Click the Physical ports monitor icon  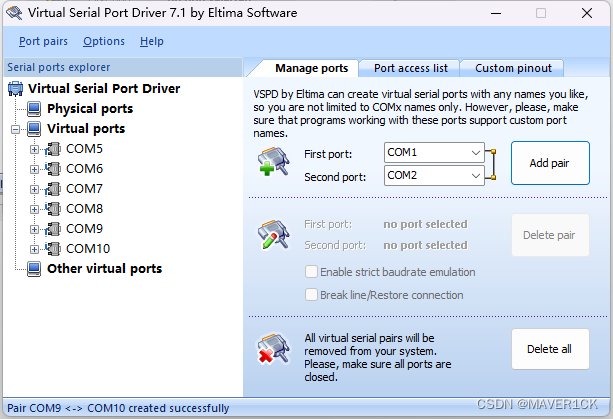click(34, 109)
